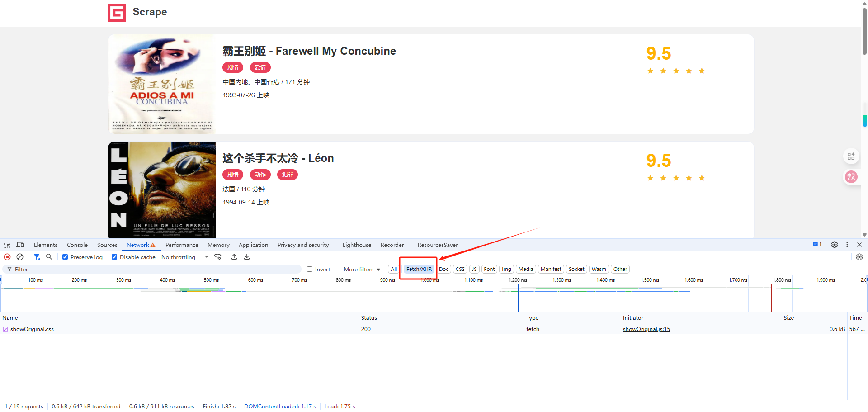Open network conditions wifi icon
Image resolution: width=868 pixels, height=412 pixels.
coord(218,257)
